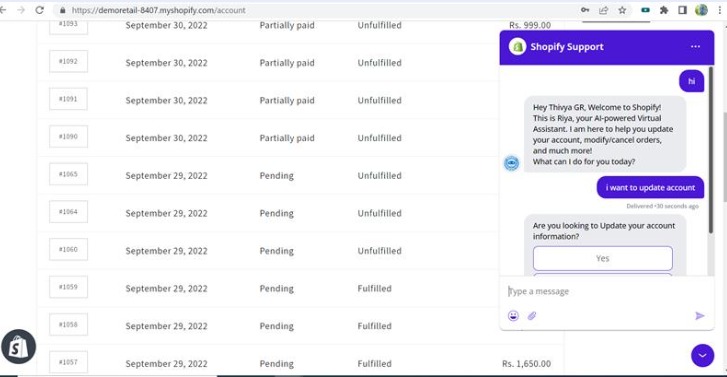Click Unfulfilled status of order #1064
Viewport: 727px width, 377px height.
point(379,213)
